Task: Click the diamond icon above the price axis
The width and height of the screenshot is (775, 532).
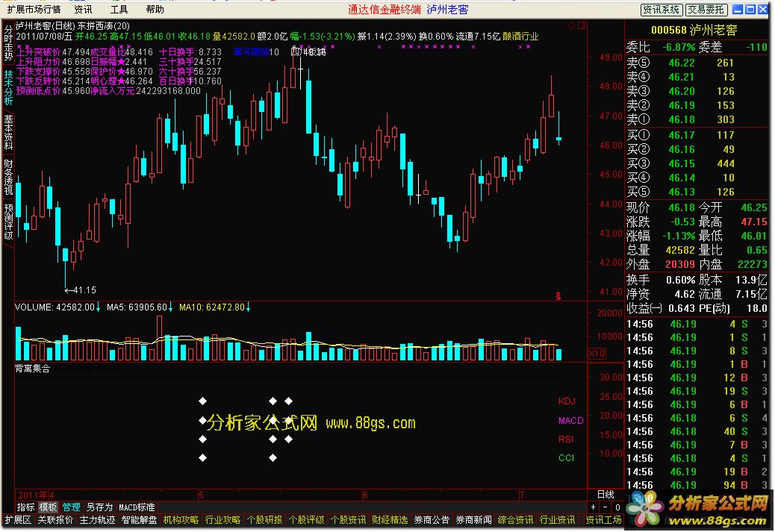Action: (x=571, y=25)
